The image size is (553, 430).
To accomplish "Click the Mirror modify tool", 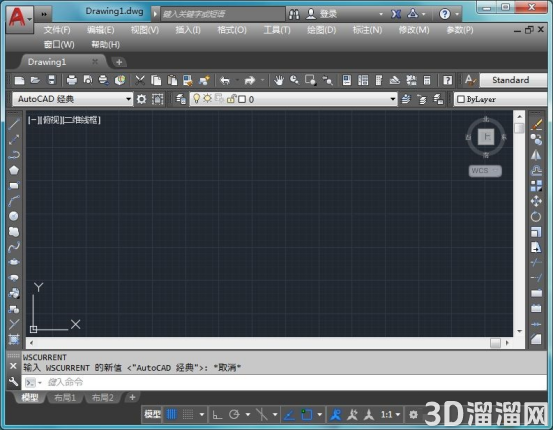I will pyautogui.click(x=536, y=155).
